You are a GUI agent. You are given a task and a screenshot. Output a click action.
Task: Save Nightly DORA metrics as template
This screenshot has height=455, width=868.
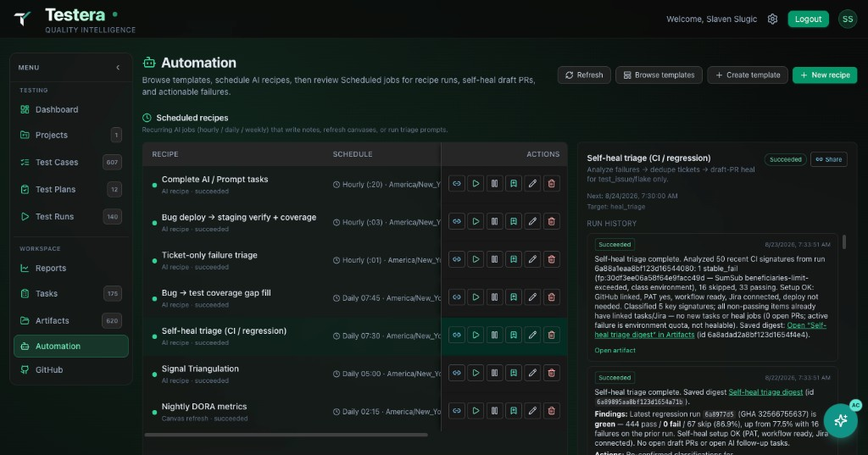coord(514,411)
